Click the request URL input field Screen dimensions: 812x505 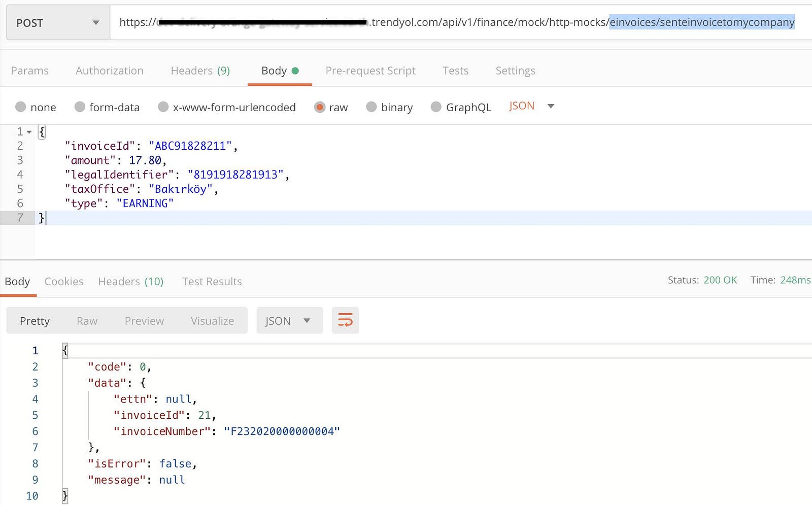(461, 22)
